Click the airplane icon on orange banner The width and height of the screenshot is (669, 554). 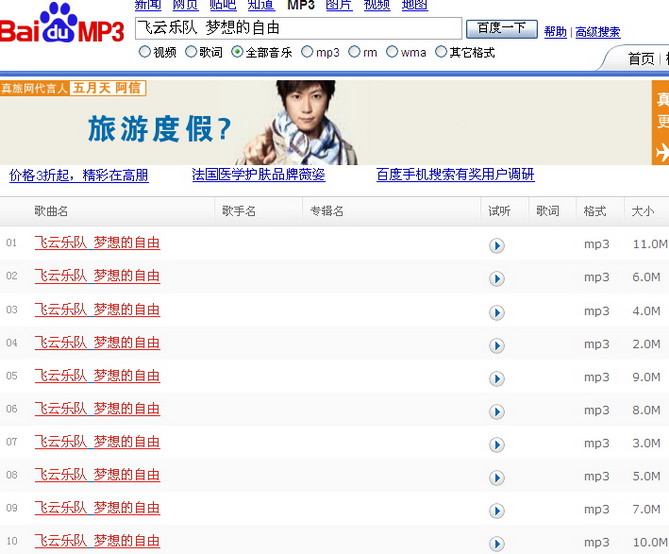click(661, 152)
